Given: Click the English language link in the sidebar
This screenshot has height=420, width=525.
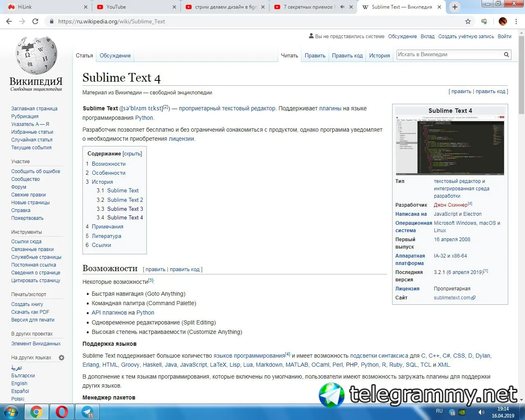Looking at the screenshot, I should click(19, 383).
